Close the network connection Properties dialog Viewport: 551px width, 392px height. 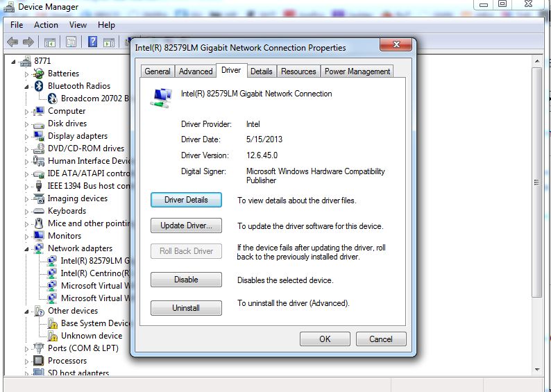click(x=396, y=44)
